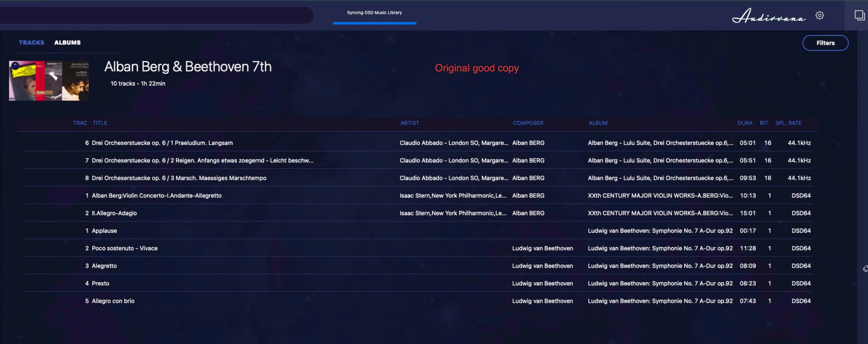Viewport: 868px width, 344px height.
Task: Sort by ARTIST column header
Action: coord(410,123)
